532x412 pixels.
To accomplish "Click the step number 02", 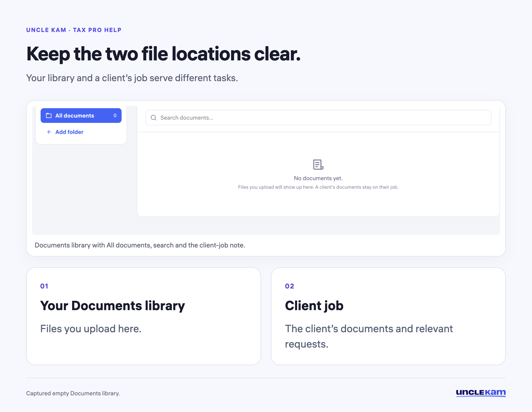I will 290,286.
